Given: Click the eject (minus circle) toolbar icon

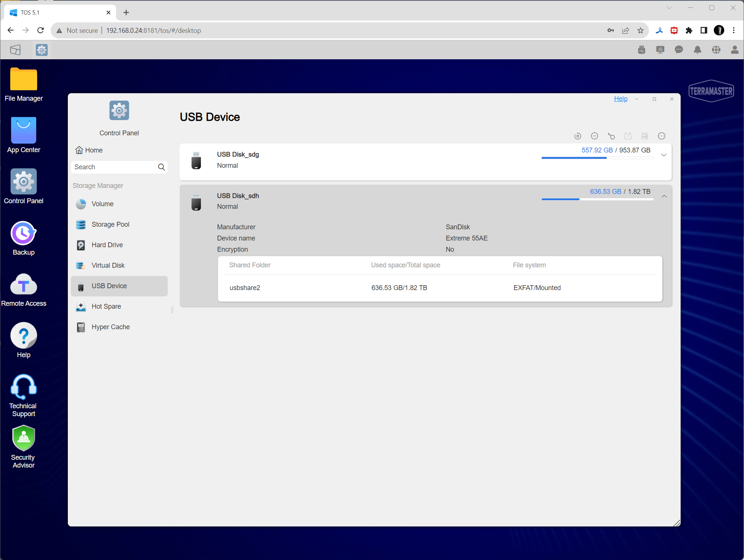Looking at the screenshot, I should point(594,136).
